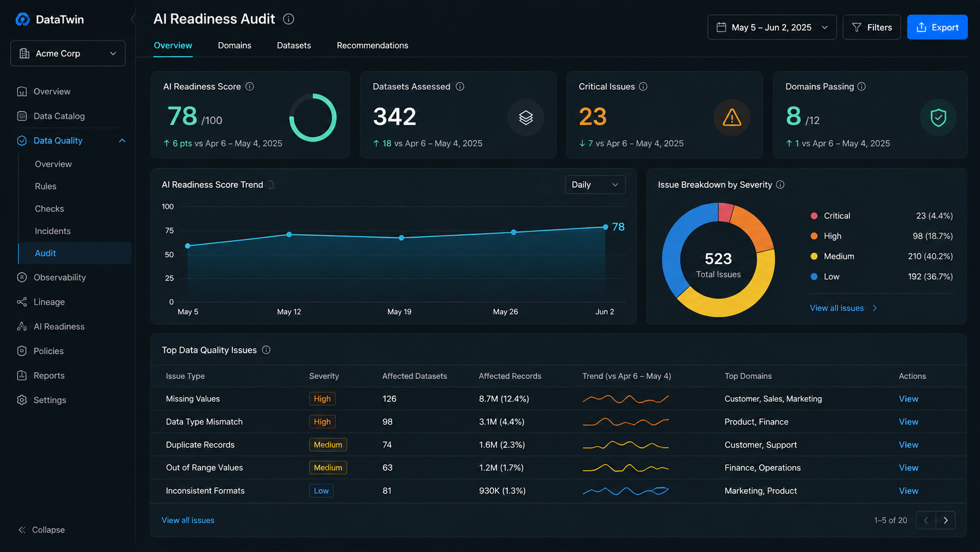Viewport: 980px width, 552px height.
Task: Click View all issues link below the table
Action: pyautogui.click(x=188, y=520)
